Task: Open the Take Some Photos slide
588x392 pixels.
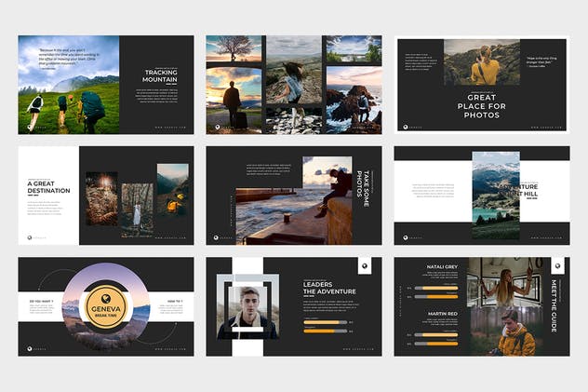Action: pos(294,196)
